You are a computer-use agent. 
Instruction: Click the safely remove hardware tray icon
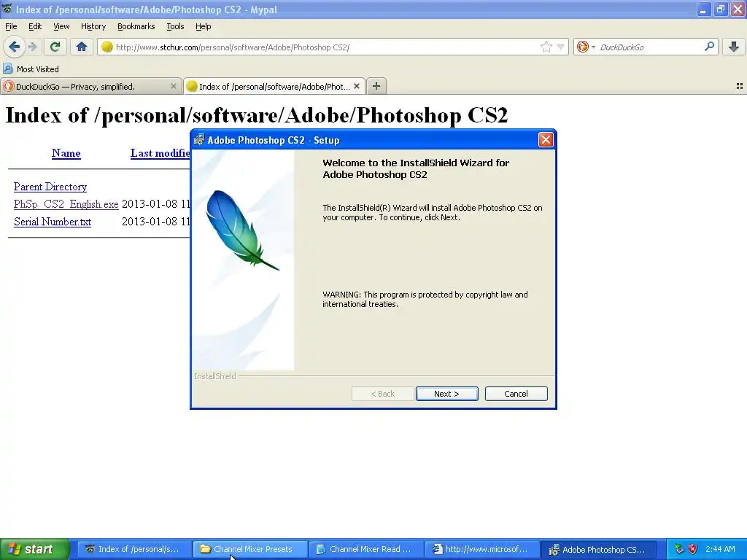[x=679, y=549]
